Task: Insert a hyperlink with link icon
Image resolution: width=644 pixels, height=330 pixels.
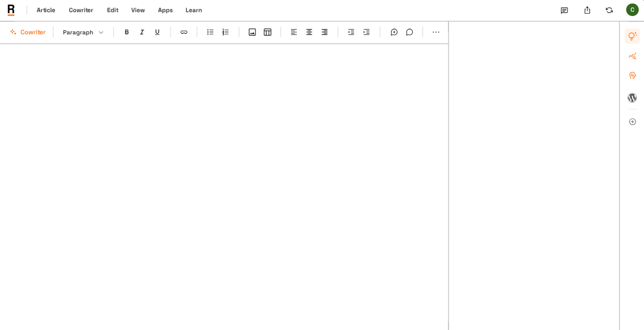Action: pyautogui.click(x=184, y=32)
